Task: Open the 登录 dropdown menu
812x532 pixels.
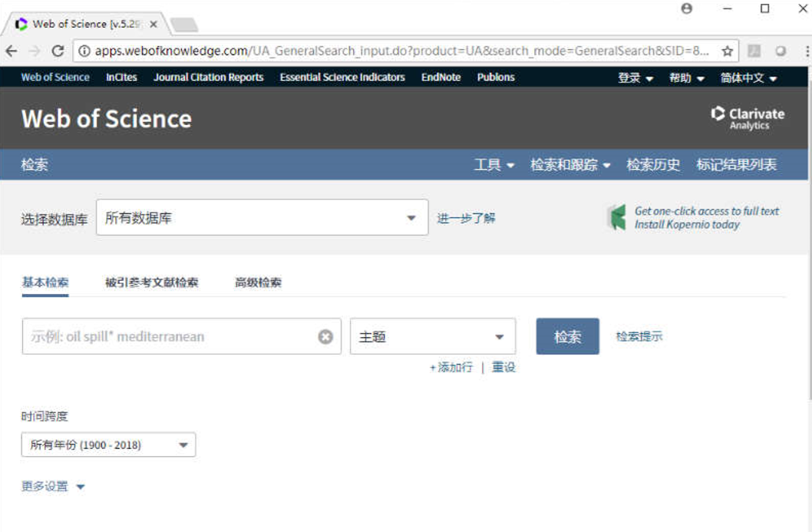Action: click(635, 78)
